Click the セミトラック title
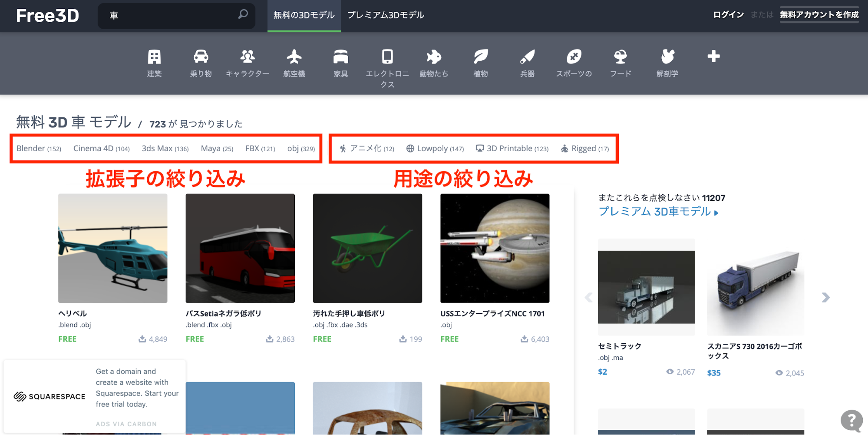 [x=620, y=346]
